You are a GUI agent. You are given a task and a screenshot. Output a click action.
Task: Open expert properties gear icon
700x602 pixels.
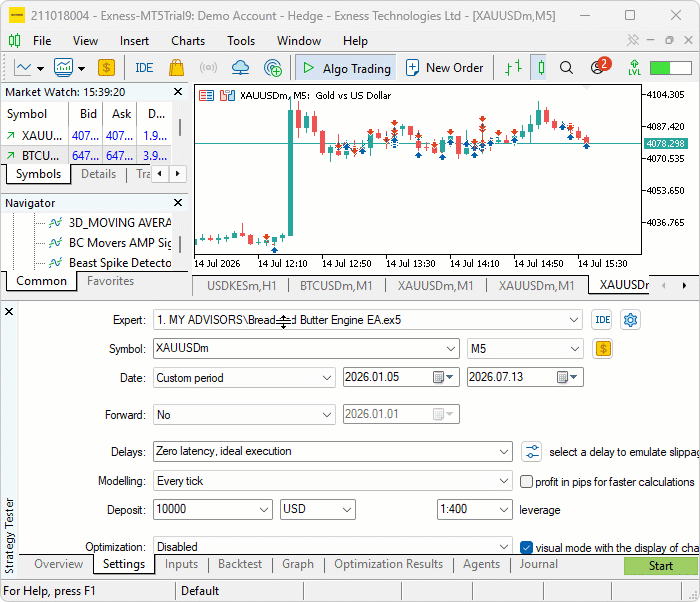(x=630, y=320)
